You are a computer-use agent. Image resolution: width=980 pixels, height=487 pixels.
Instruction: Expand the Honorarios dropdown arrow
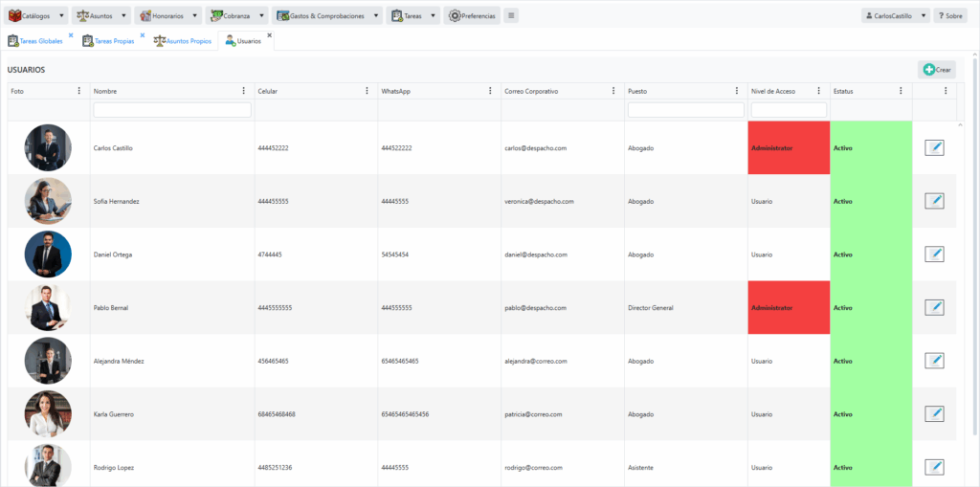[194, 15]
